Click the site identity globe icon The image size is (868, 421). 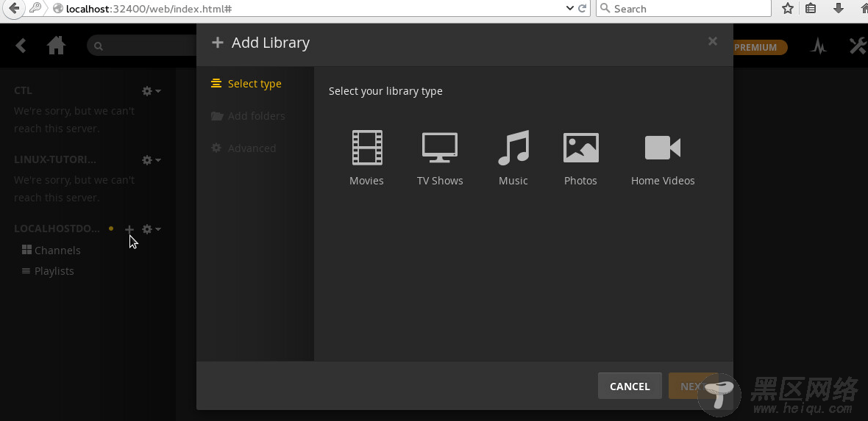click(x=57, y=8)
